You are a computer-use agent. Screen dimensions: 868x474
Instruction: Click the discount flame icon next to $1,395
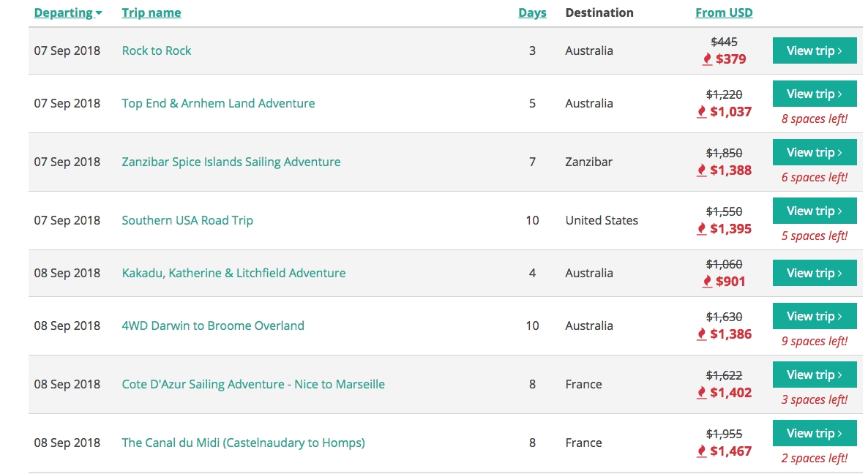pyautogui.click(x=701, y=229)
